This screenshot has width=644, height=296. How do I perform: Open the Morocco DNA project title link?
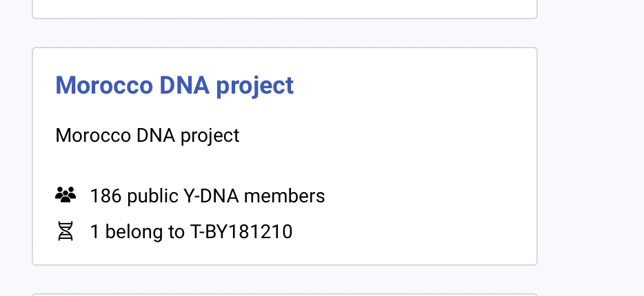(x=174, y=85)
